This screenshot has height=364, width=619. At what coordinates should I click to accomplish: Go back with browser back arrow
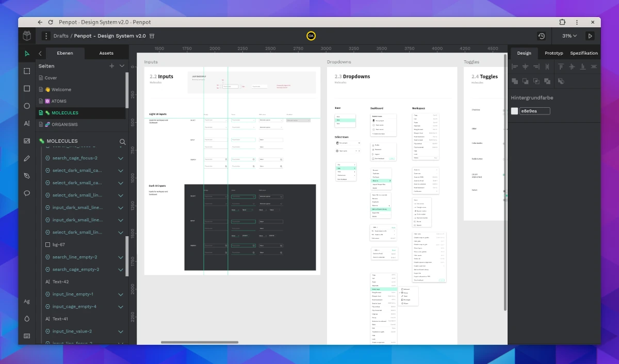(40, 22)
